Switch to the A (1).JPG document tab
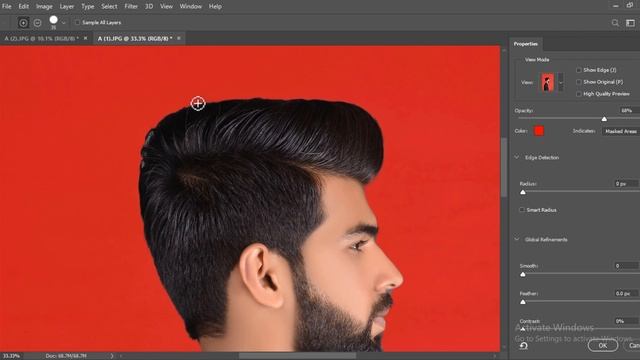The width and height of the screenshot is (640, 360). pos(135,38)
